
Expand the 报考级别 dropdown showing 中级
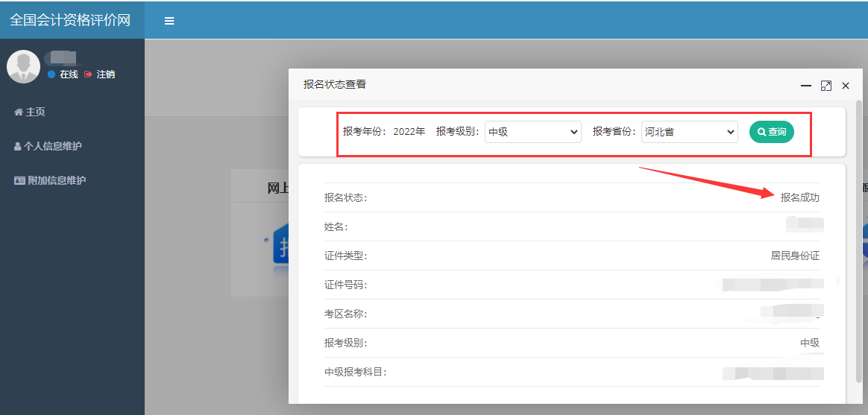(533, 132)
